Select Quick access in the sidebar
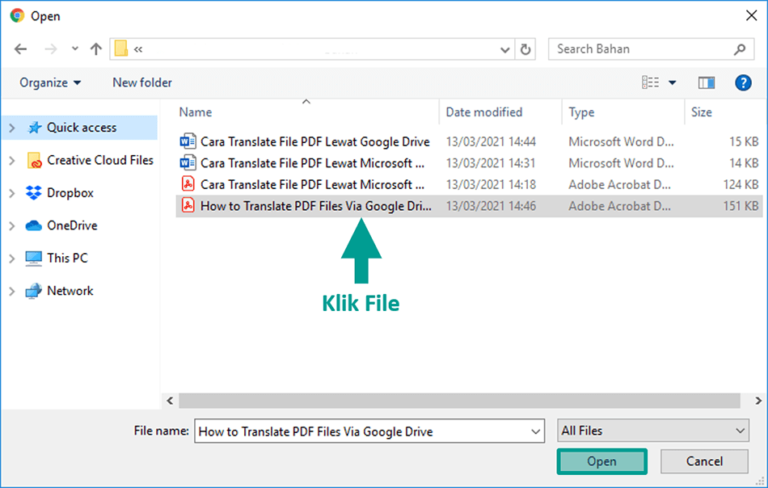Viewport: 768px width, 488px height. click(x=82, y=128)
